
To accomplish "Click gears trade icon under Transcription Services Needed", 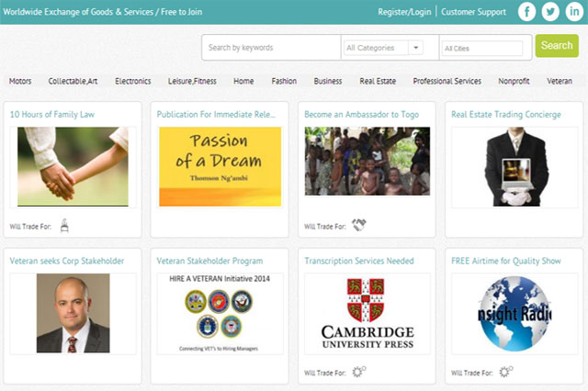I will tap(359, 372).
